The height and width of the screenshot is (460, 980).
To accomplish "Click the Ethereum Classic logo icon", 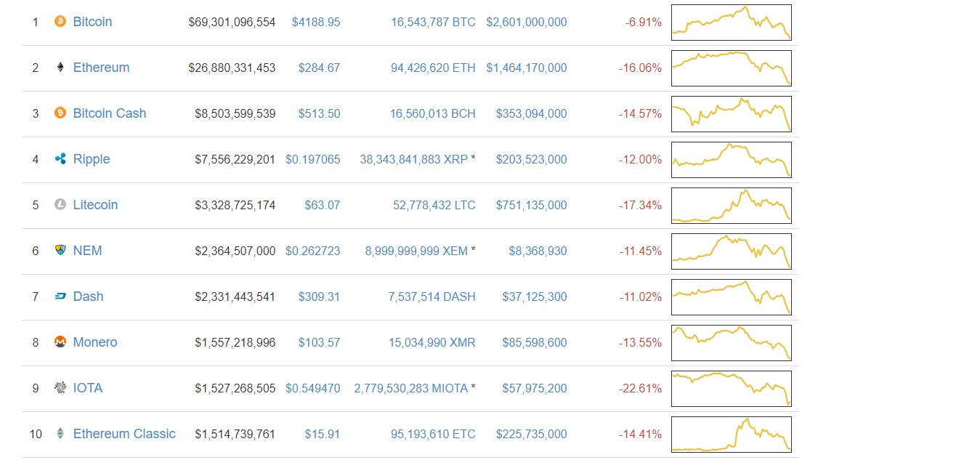I will tap(60, 434).
